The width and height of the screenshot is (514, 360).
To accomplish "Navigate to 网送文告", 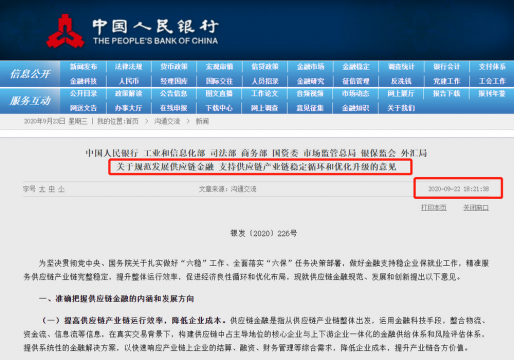I will click(83, 108).
